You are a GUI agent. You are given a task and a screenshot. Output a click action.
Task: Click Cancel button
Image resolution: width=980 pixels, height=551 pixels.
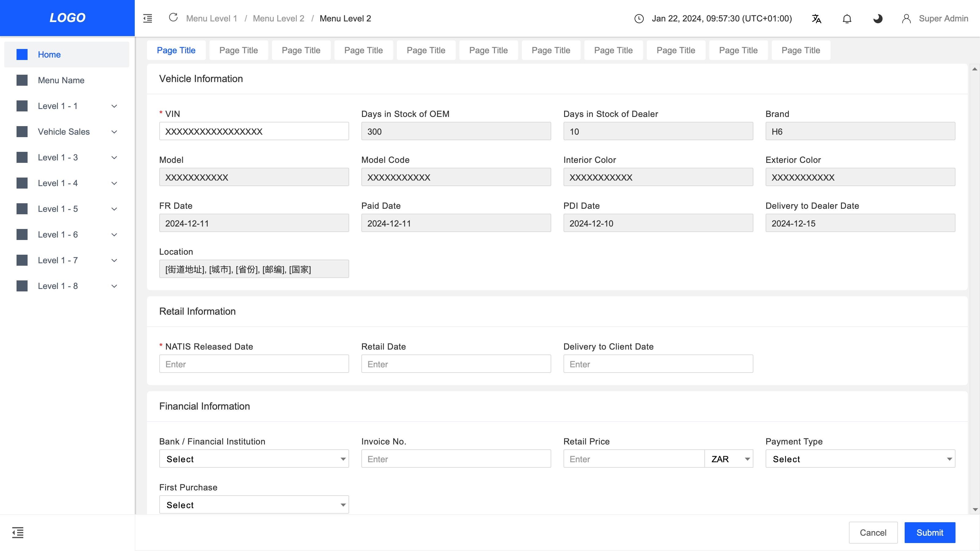pyautogui.click(x=873, y=532)
